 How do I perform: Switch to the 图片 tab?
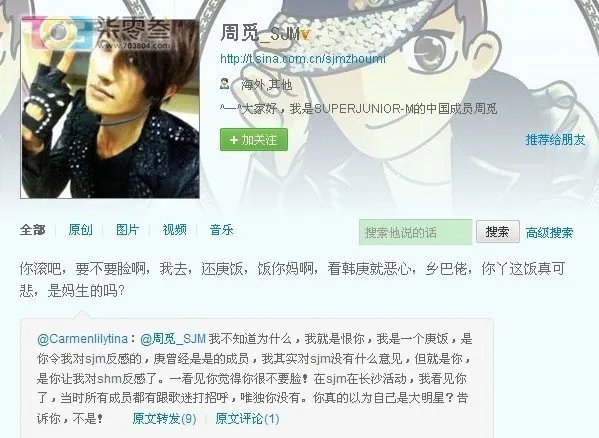127,230
